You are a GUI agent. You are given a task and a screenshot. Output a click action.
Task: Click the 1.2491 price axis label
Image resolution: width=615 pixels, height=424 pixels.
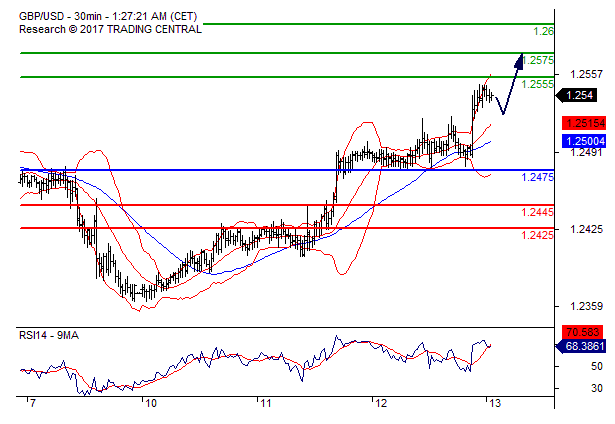[x=586, y=152]
